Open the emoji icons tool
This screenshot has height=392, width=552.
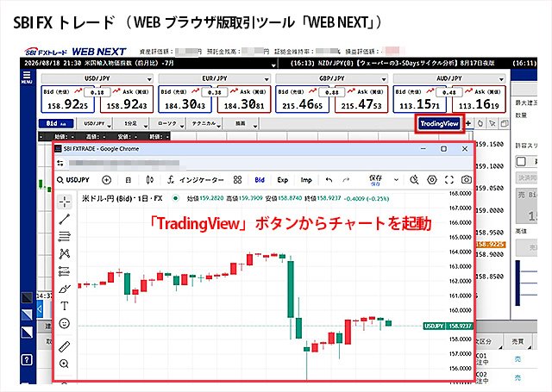(x=65, y=323)
